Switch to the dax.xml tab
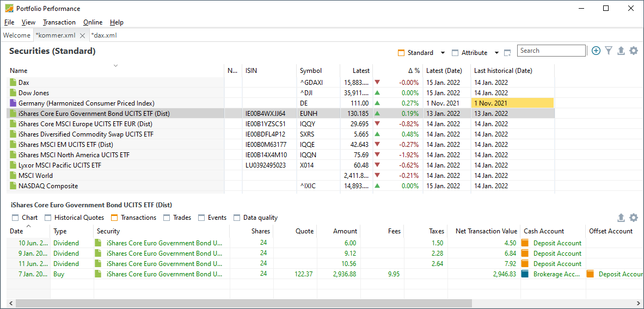Viewport: 644px width, 309px height. 104,35
